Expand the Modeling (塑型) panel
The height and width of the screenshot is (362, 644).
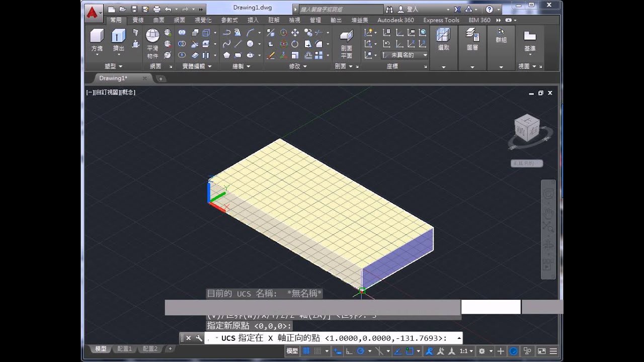(x=113, y=66)
